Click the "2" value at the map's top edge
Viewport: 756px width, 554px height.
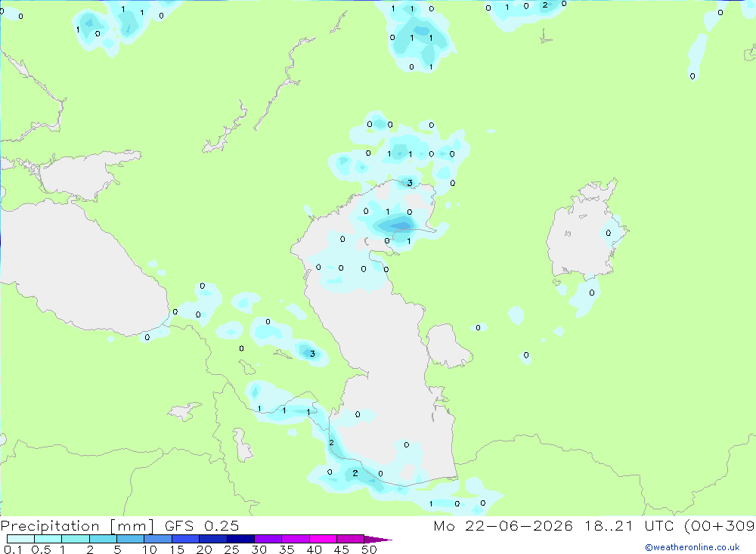[545, 5]
